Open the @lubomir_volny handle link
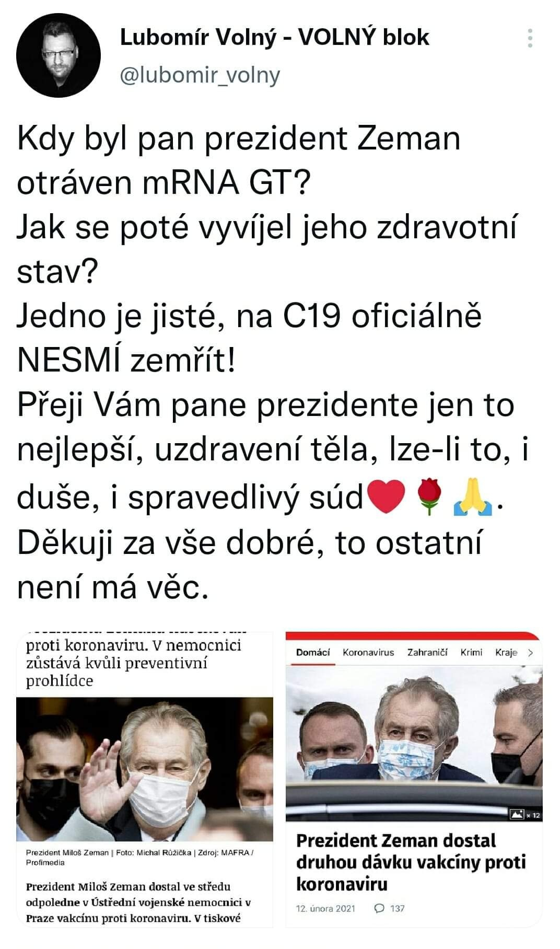 pos(200,75)
